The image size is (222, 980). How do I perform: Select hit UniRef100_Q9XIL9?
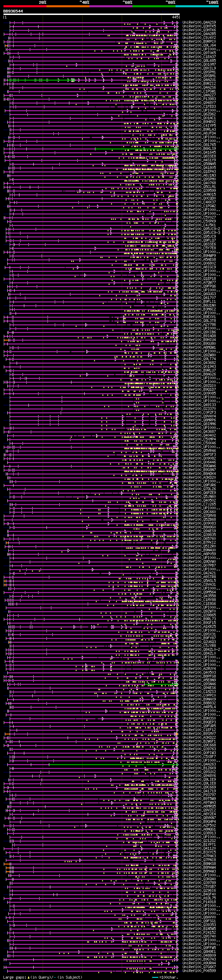pos(199,68)
